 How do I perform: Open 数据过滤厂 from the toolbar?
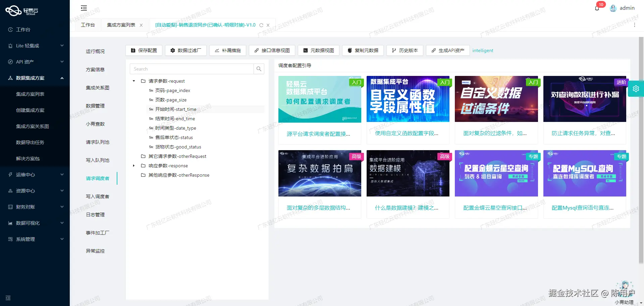(x=173, y=50)
